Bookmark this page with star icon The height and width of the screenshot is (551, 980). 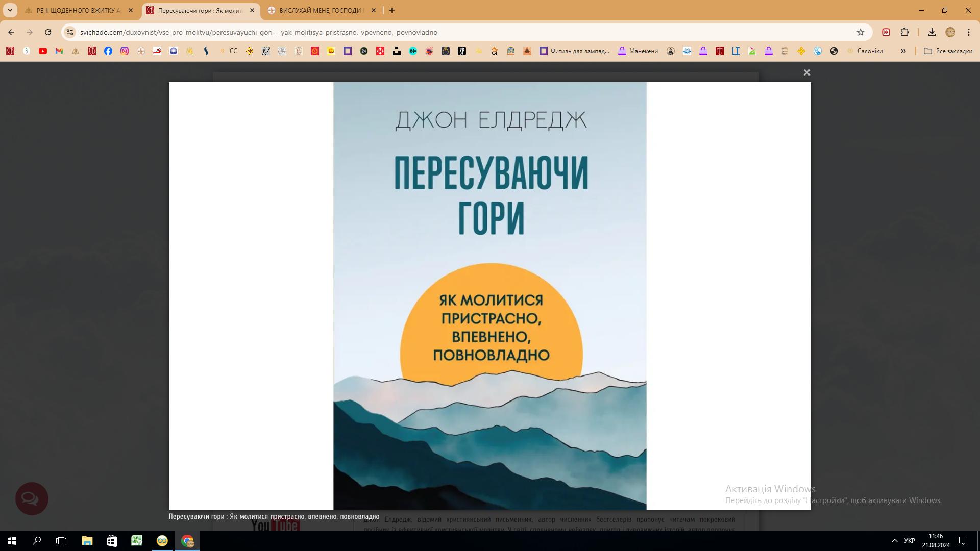pos(861,32)
